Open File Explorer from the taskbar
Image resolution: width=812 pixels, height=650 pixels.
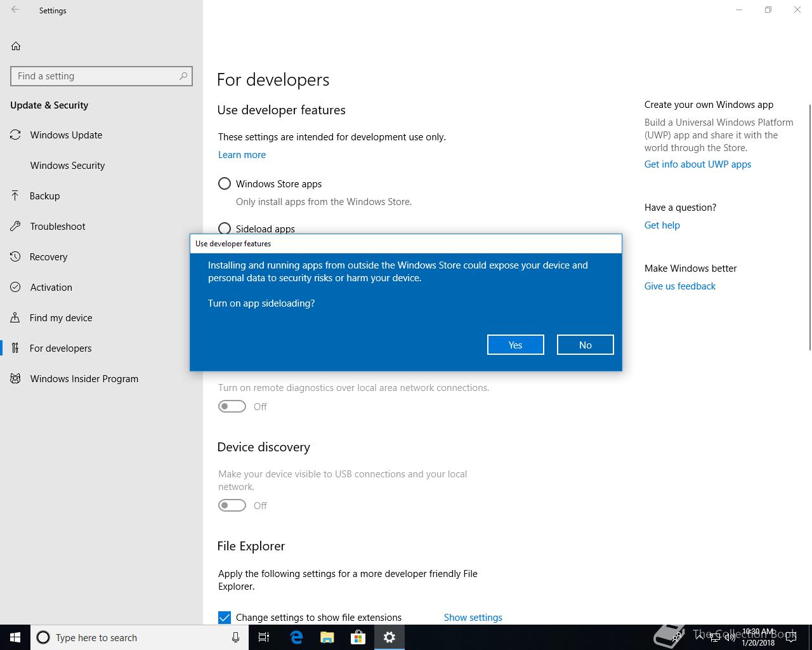click(327, 637)
